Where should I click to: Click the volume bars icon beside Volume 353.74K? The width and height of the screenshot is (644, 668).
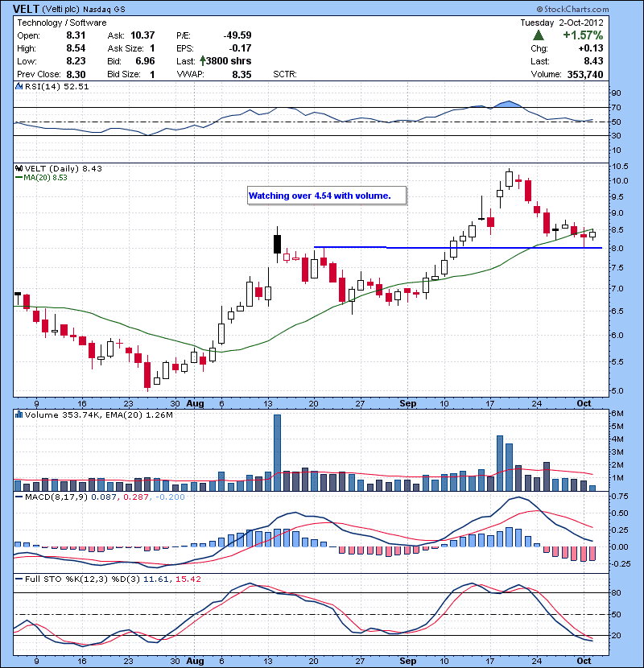pos(19,414)
